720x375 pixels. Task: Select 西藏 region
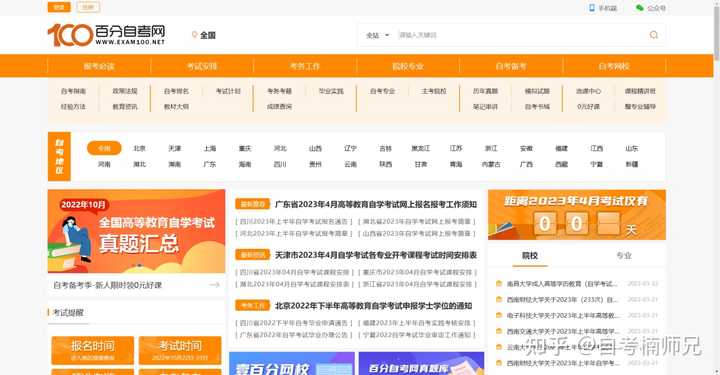(562, 164)
